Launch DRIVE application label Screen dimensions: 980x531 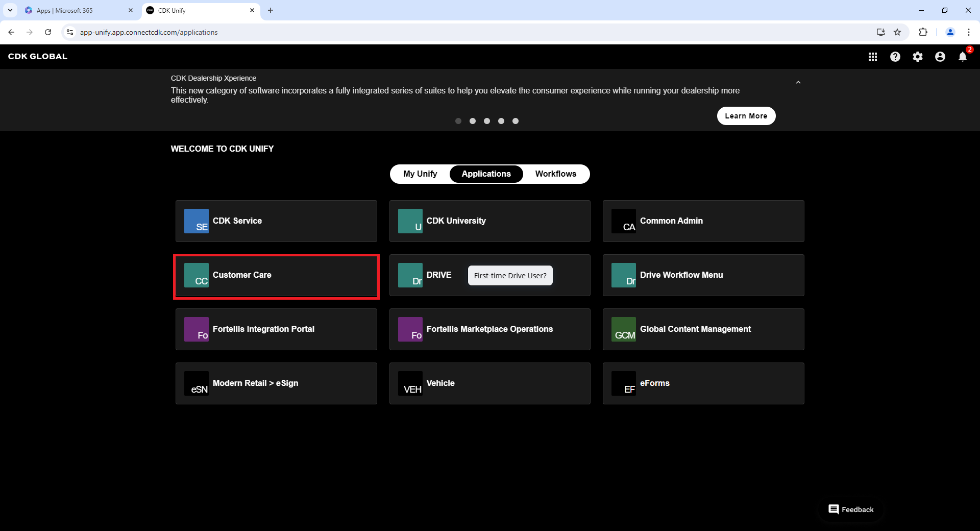(x=439, y=275)
